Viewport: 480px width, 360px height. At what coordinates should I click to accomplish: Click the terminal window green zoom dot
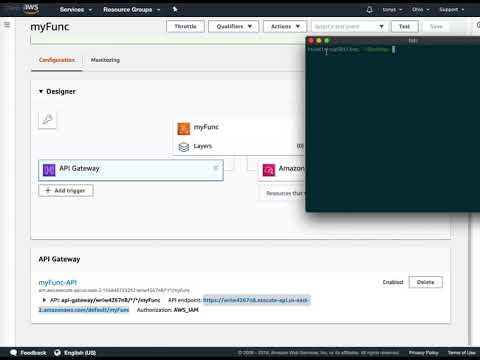pos(327,40)
